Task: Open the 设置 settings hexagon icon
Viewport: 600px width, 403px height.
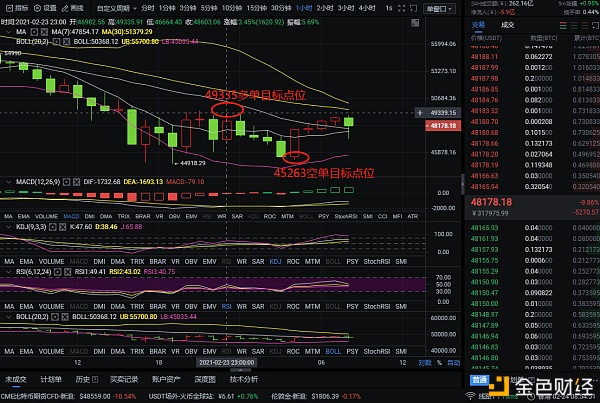Action: tap(38, 8)
